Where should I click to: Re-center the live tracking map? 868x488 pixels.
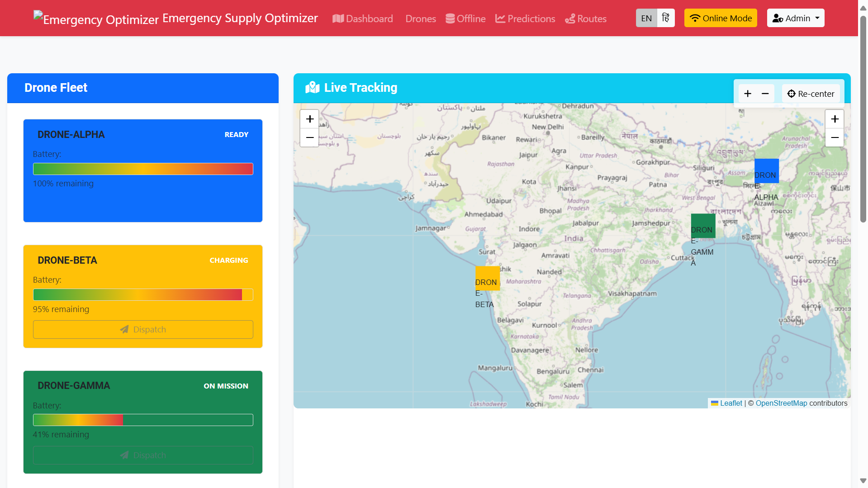(x=811, y=94)
